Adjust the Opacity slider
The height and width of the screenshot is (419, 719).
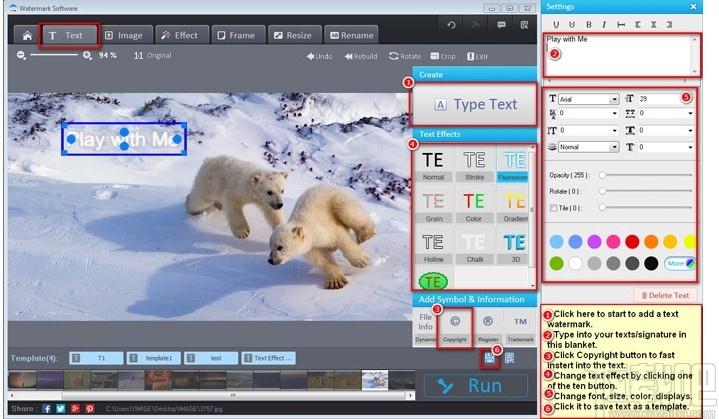647,175
